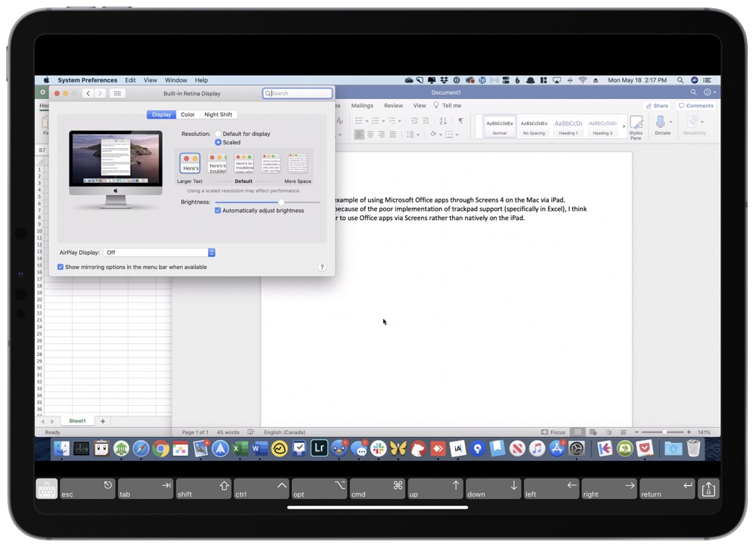Go forward in System Preferences

[x=100, y=94]
